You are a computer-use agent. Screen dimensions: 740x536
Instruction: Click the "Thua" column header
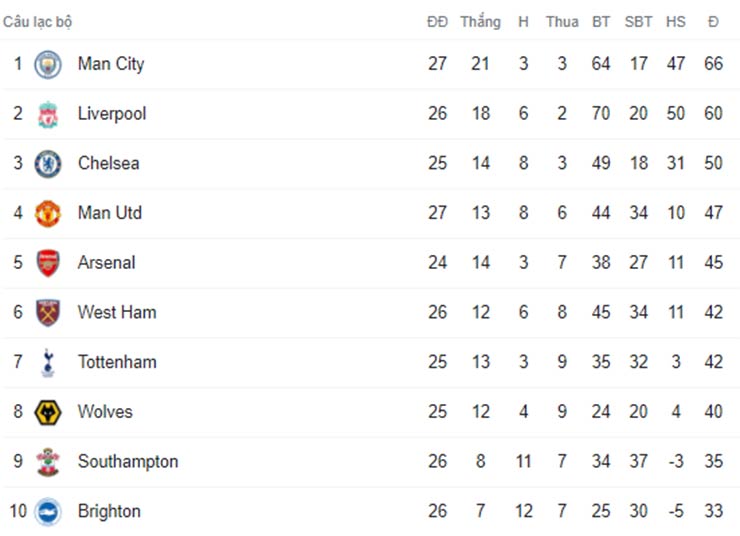tap(562, 22)
